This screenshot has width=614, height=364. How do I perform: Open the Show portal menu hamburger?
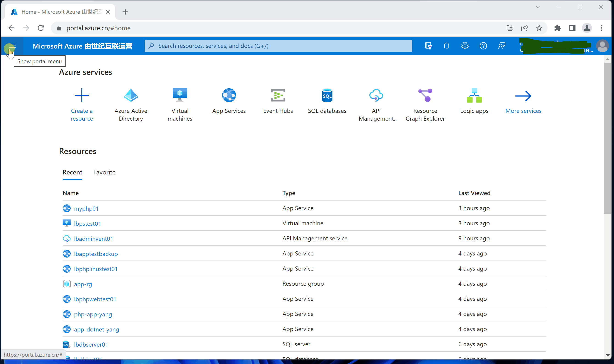[12, 46]
